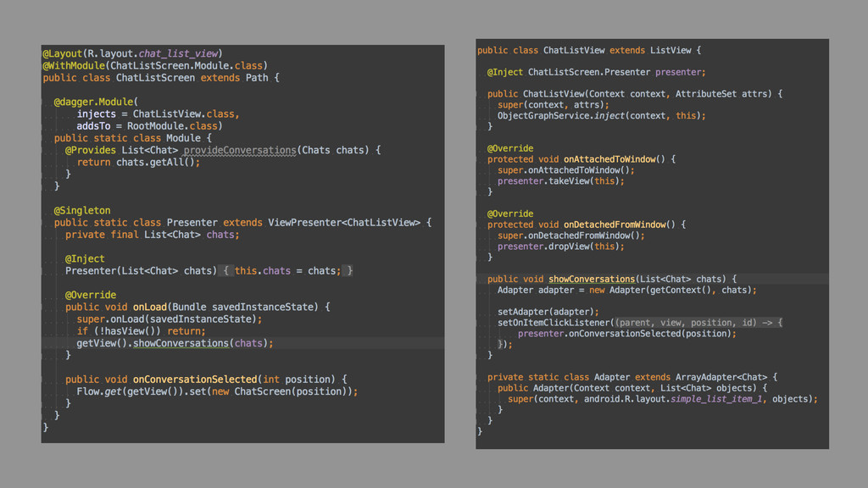Click the 'injects = ChatListView.class,' line
The width and height of the screenshot is (868, 488).
click(158, 114)
